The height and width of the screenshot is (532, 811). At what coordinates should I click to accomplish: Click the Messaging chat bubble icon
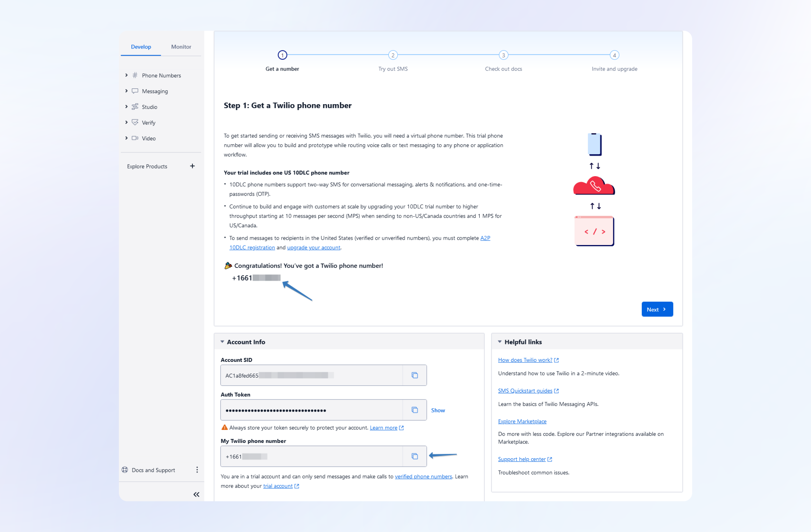pos(135,91)
